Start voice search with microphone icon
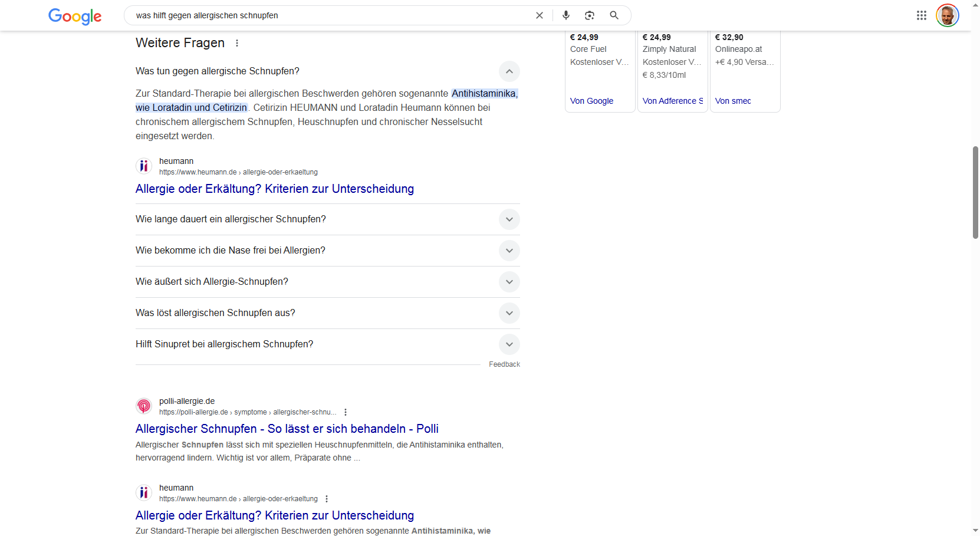Screen dimensions: 980x536 566,15
